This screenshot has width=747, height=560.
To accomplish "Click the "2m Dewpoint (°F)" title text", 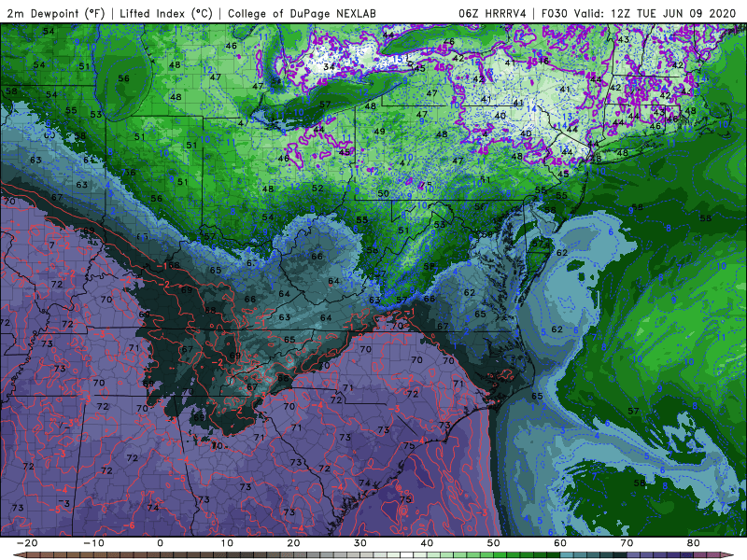I will (55, 14).
